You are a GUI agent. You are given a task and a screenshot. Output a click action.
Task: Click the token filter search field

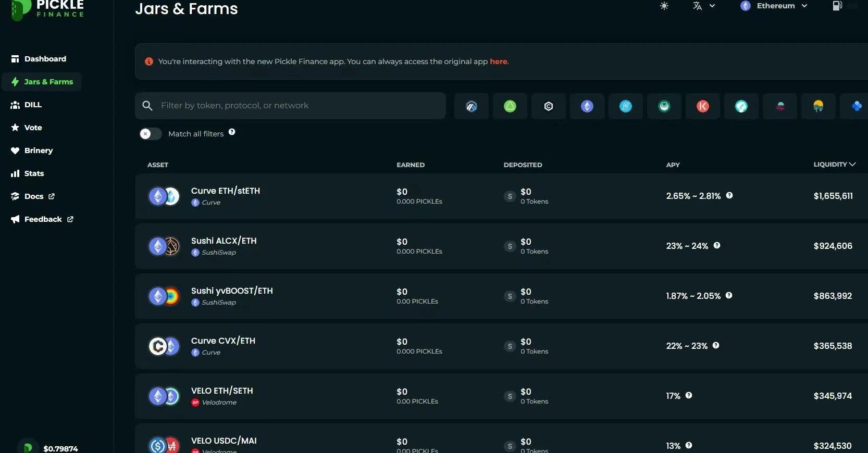(x=297, y=106)
